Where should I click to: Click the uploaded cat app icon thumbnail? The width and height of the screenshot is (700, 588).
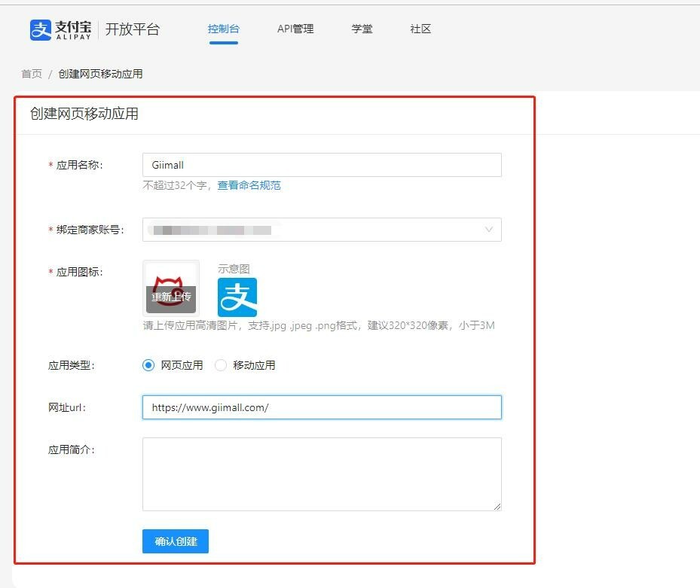pos(171,288)
